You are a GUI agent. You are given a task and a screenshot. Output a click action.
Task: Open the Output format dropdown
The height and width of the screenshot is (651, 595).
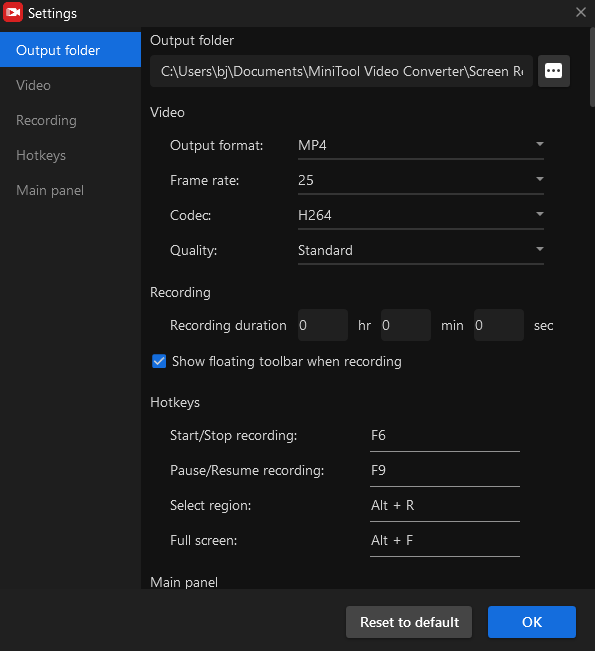click(421, 146)
